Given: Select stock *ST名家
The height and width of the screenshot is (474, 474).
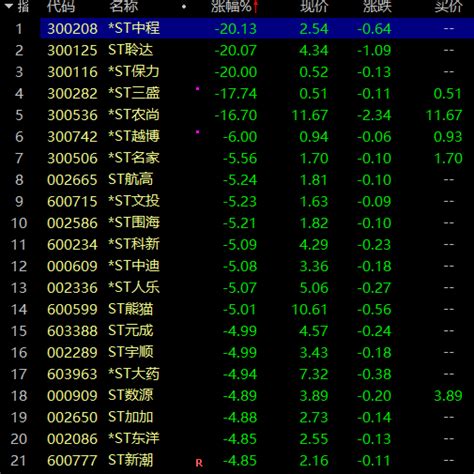Looking at the screenshot, I should click(x=134, y=158).
